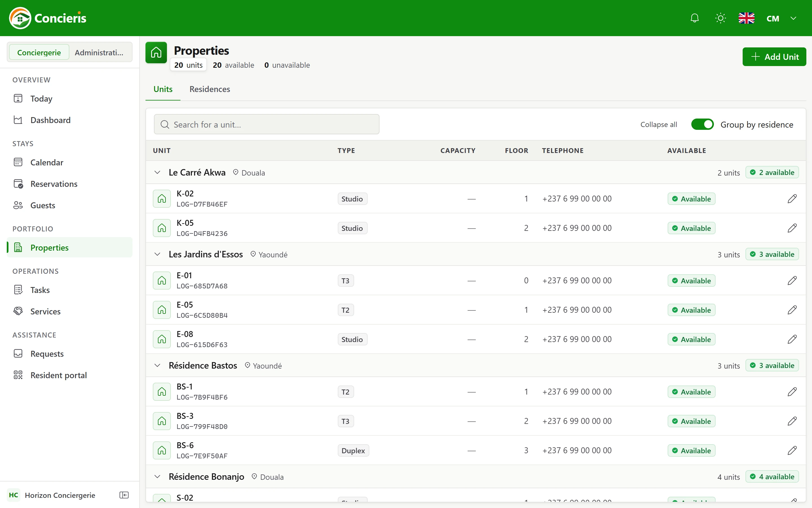Open the Resident portal

pyautogui.click(x=69, y=375)
